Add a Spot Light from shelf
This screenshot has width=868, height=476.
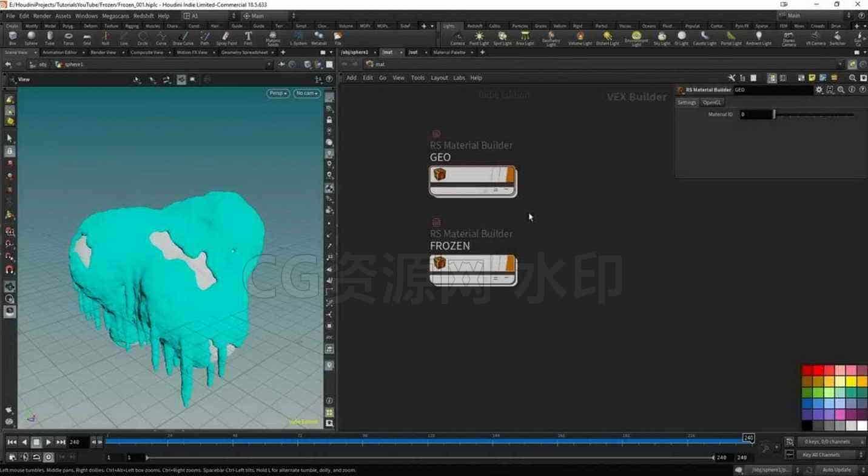[502, 38]
